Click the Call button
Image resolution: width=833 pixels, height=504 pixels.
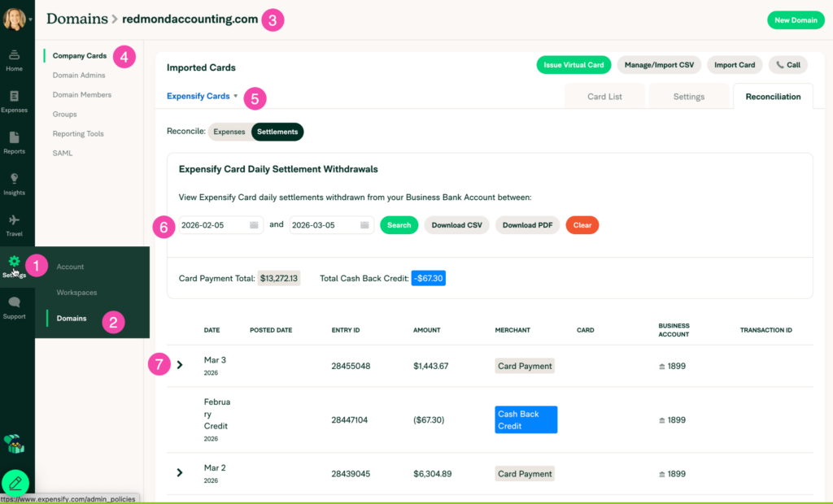pyautogui.click(x=787, y=65)
